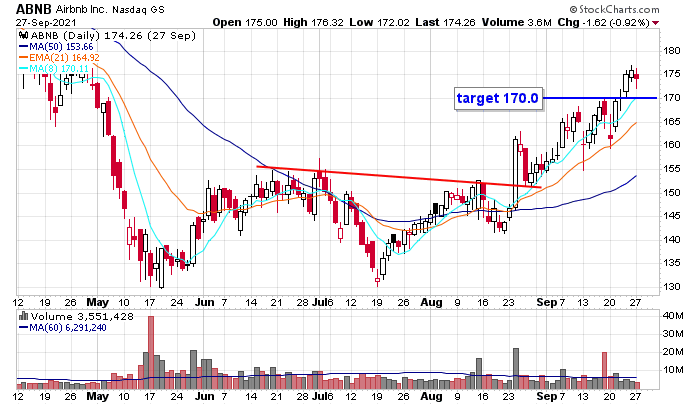The image size is (700, 405).
Task: Click the 160 price axis label
Action: (x=671, y=145)
